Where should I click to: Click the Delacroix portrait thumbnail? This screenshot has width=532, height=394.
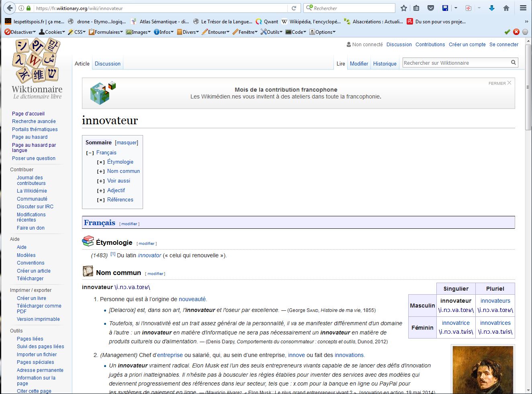(483, 369)
